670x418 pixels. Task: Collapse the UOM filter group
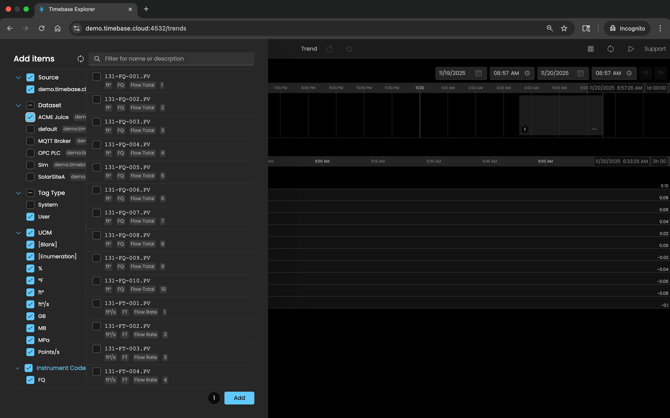[x=18, y=233]
